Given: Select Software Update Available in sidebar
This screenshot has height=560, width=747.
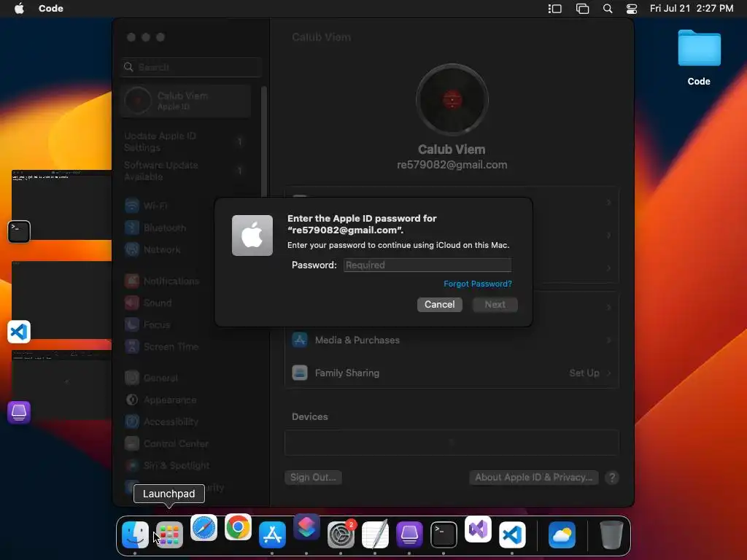Looking at the screenshot, I should click(x=185, y=171).
